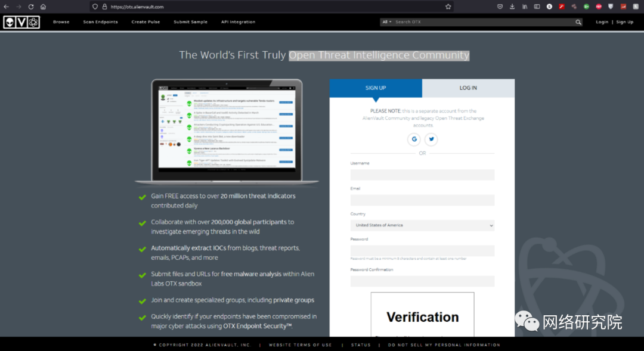Open the dark red chart extension

click(623, 7)
